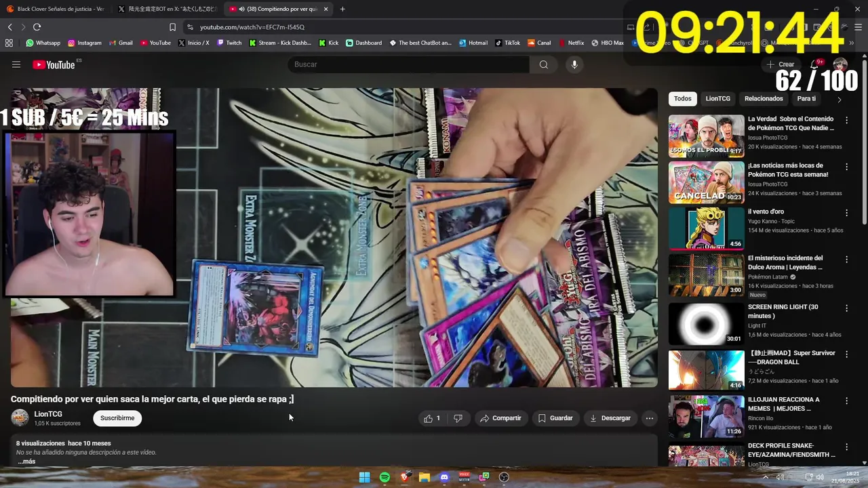Open OBS Studio from taskbar

(x=504, y=477)
